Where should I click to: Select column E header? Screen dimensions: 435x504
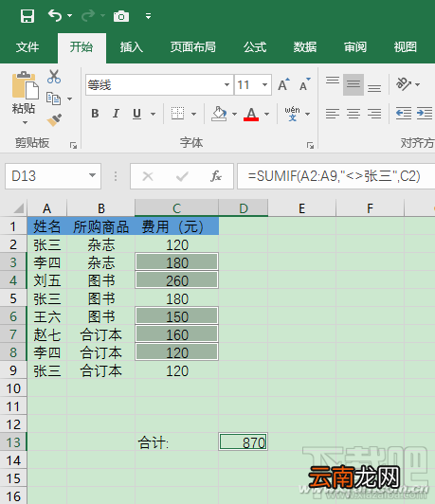pos(302,208)
